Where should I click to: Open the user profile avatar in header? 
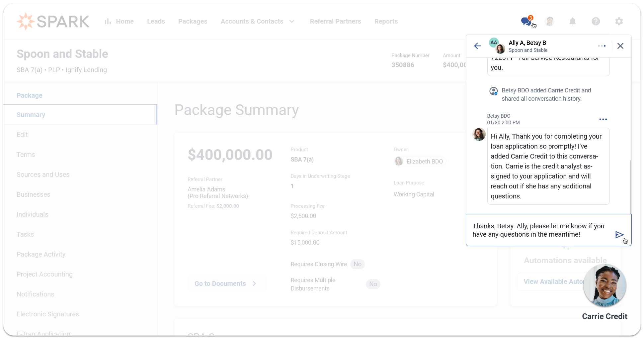pos(550,21)
